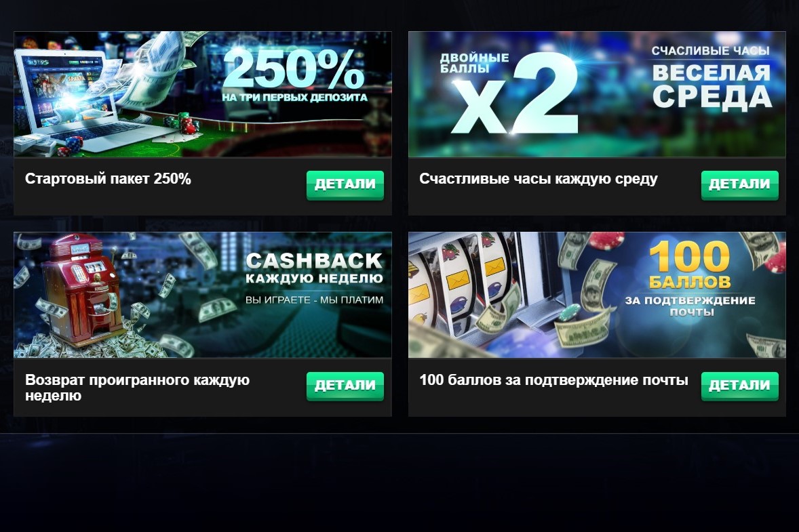Open 100 баллов за подтверждение почты title

(x=554, y=380)
